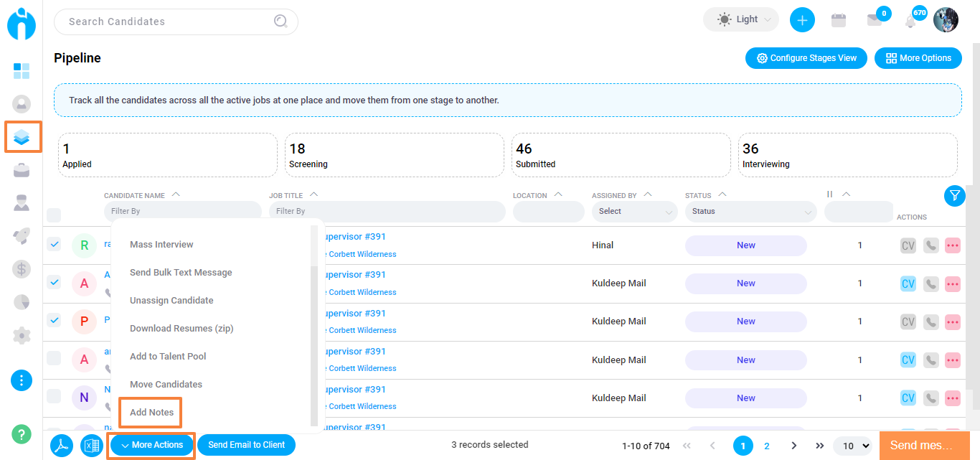
Task: Jump to last page double arrow
Action: (x=820, y=446)
